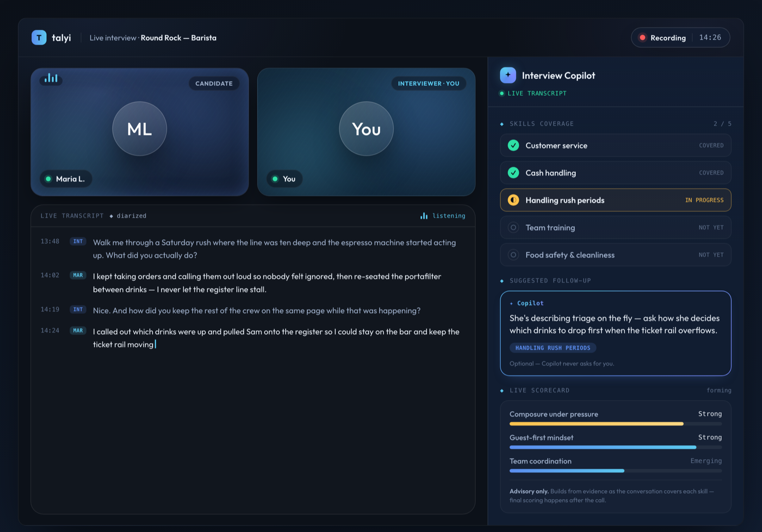
Task: Click the audio level bars on the candidate tile
Action: pyautogui.click(x=51, y=78)
